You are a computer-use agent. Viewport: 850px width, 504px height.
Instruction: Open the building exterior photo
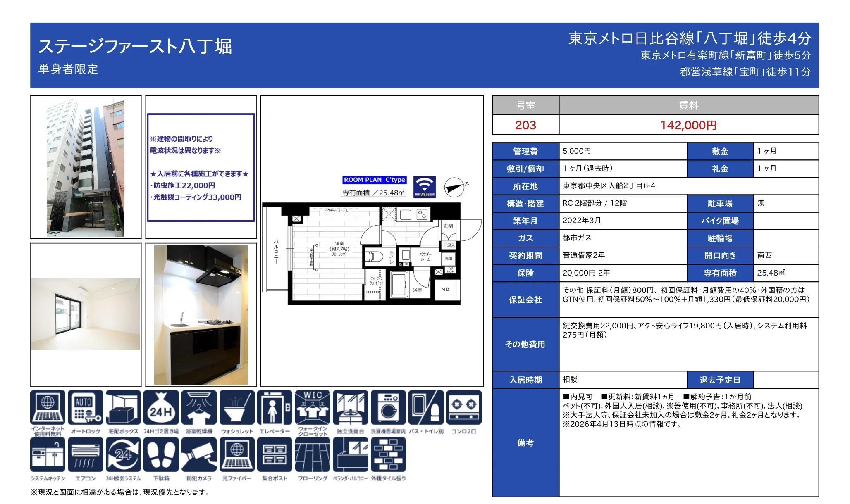click(86, 167)
